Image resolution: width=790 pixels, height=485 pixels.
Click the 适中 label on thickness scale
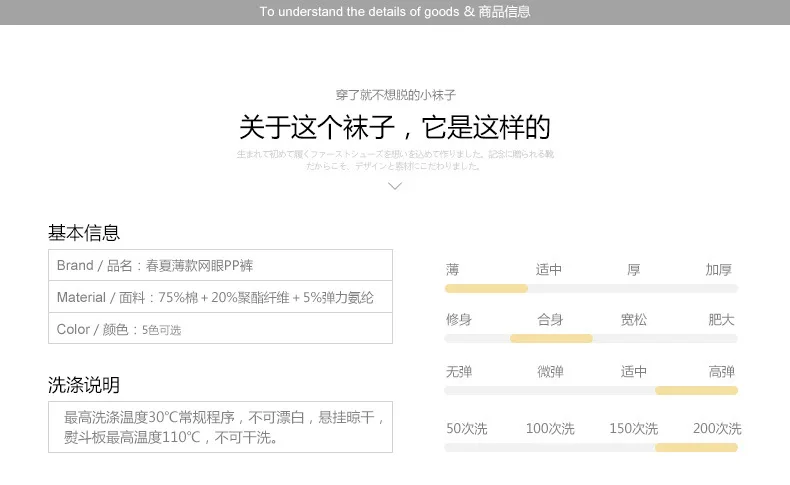click(549, 269)
